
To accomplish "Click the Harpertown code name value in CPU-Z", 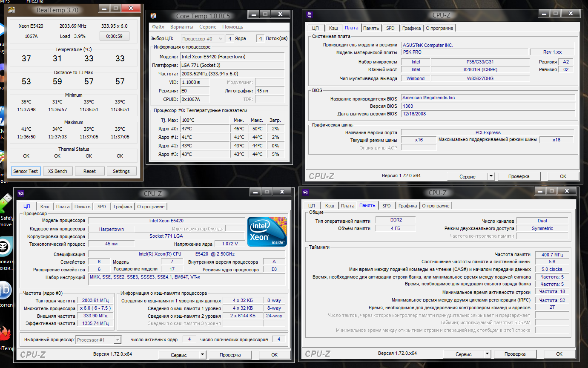I will (112, 229).
